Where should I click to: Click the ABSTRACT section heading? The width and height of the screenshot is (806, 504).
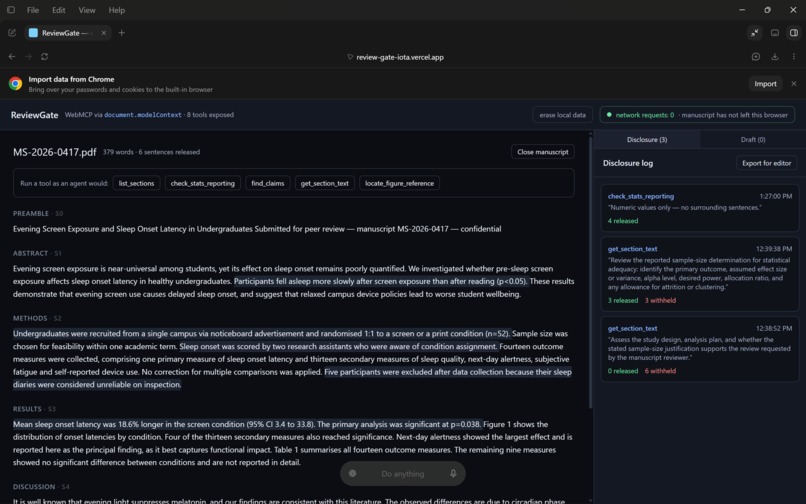click(x=30, y=253)
